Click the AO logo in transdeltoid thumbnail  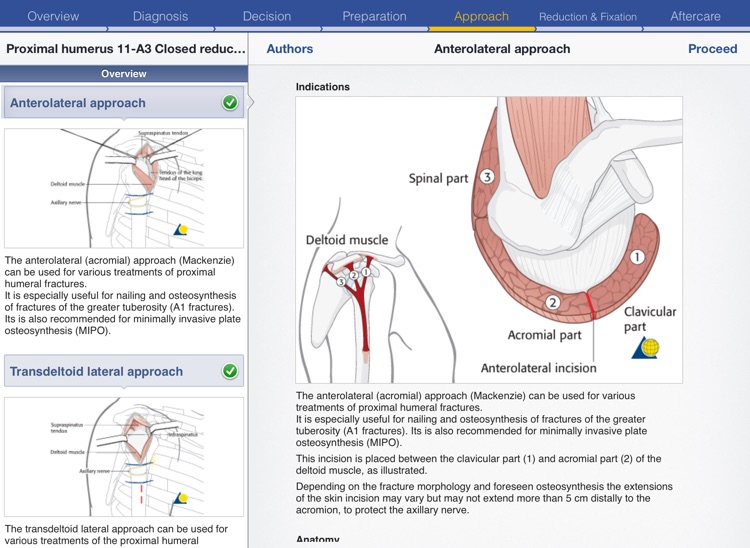coord(179,498)
